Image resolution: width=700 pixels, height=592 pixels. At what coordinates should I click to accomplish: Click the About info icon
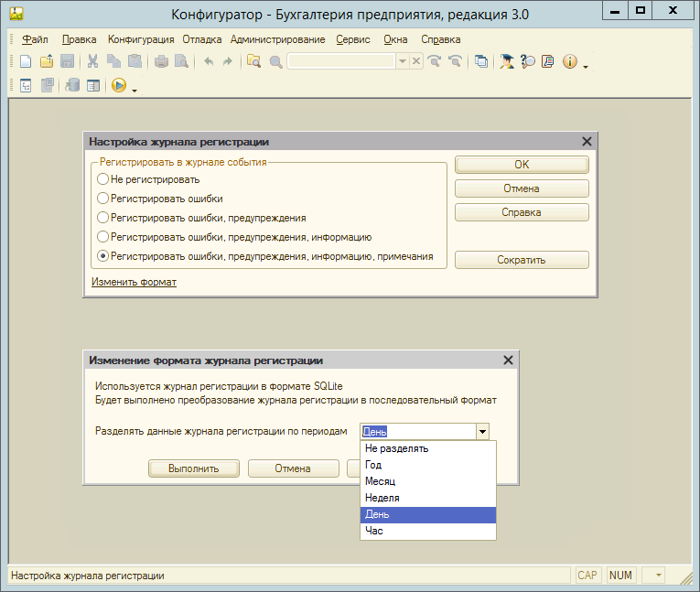pyautogui.click(x=570, y=61)
